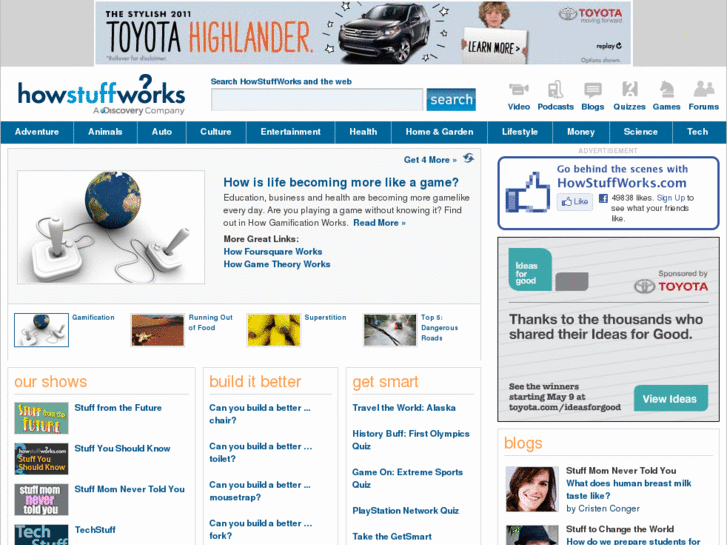The image size is (727, 545).
Task: Open 'Can you build a better mousetrap?'
Action: click(x=260, y=491)
